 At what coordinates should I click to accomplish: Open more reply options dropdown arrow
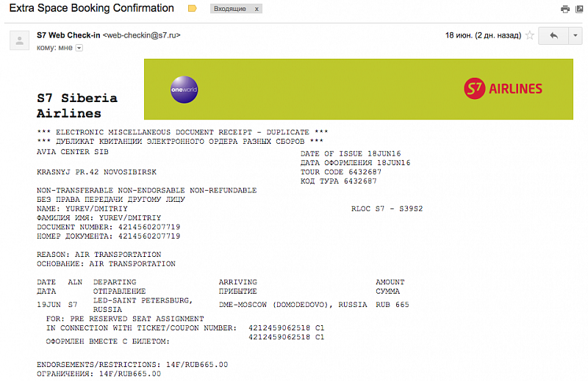coord(576,35)
